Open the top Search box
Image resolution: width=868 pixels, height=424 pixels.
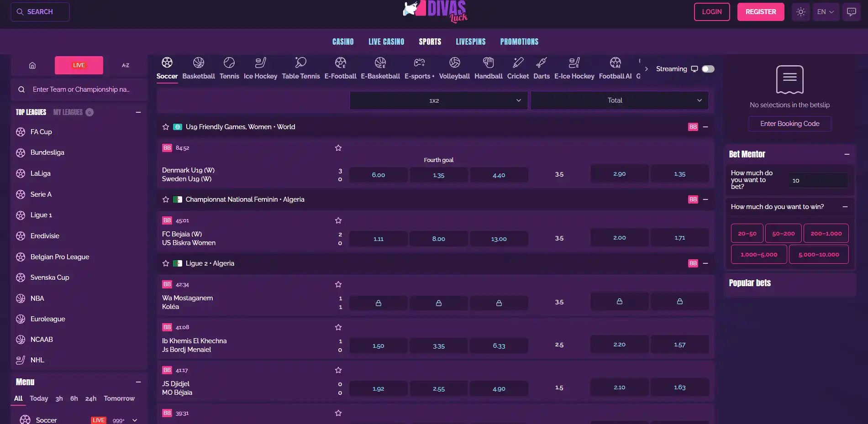point(40,12)
